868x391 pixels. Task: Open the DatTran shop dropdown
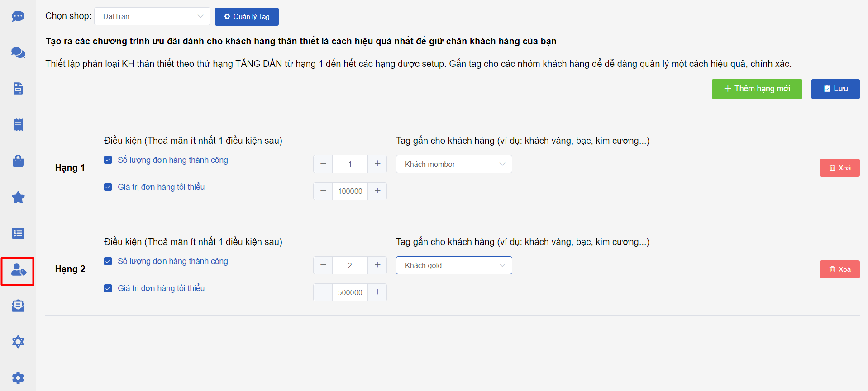pos(152,17)
